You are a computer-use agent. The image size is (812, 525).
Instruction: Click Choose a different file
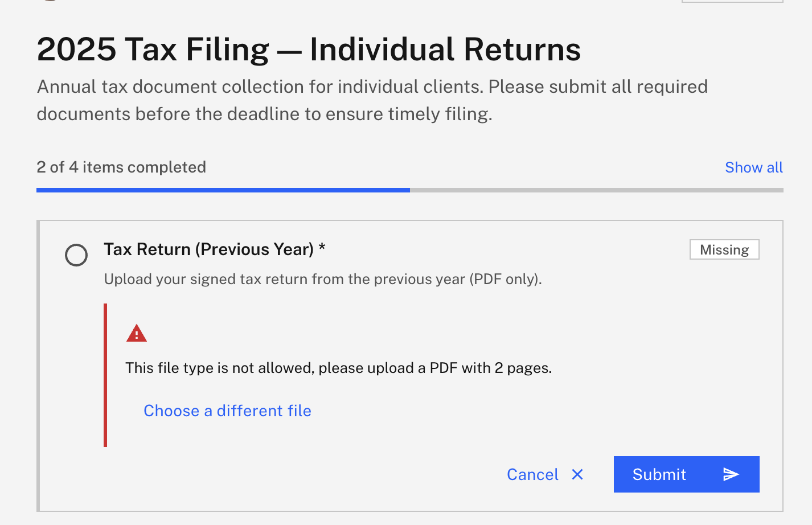click(x=227, y=411)
